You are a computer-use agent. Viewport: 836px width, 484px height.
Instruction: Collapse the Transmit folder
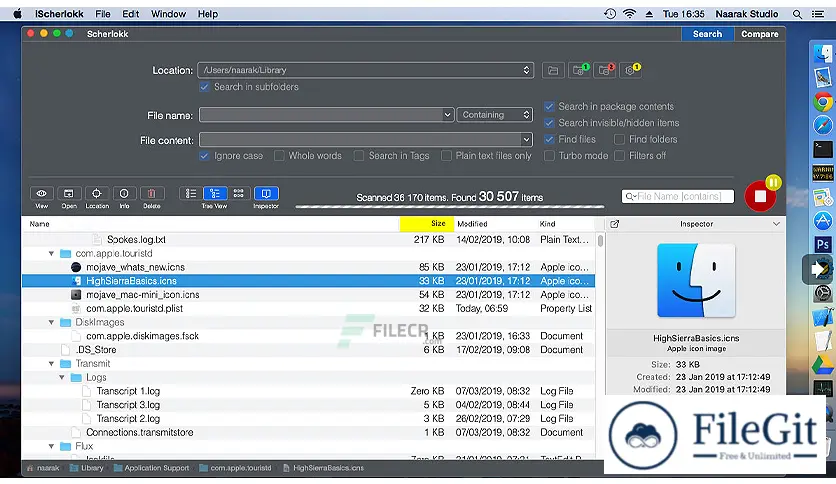point(52,364)
